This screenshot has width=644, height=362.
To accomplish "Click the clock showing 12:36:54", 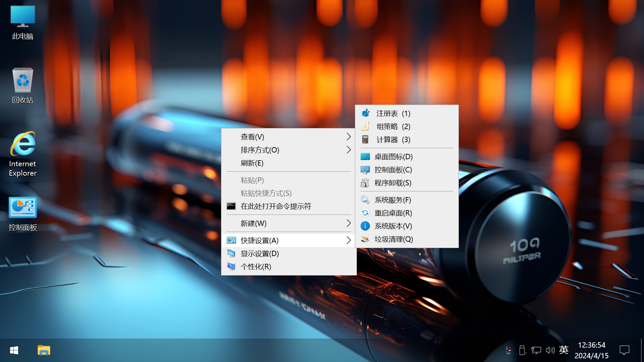I will coord(592,345).
